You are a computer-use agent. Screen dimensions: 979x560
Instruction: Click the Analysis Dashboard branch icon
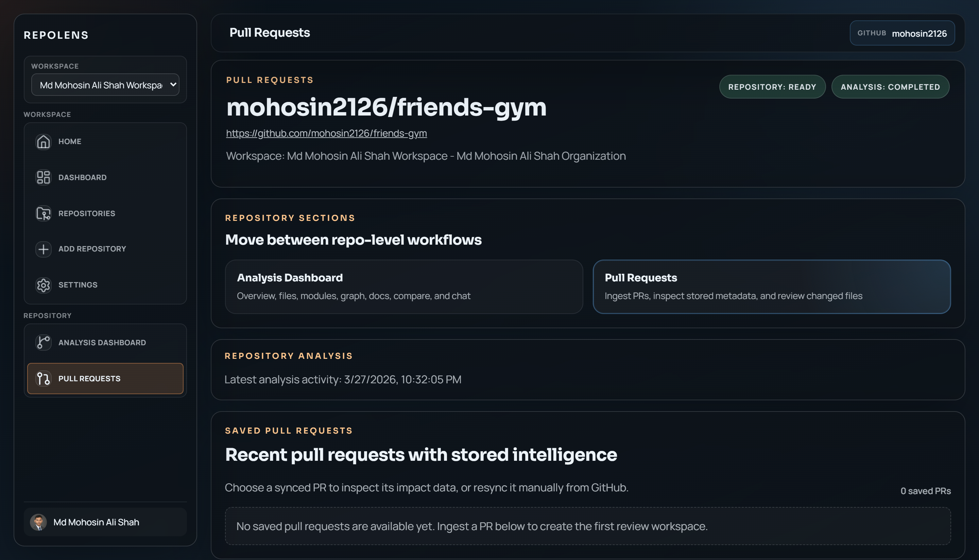[43, 342]
